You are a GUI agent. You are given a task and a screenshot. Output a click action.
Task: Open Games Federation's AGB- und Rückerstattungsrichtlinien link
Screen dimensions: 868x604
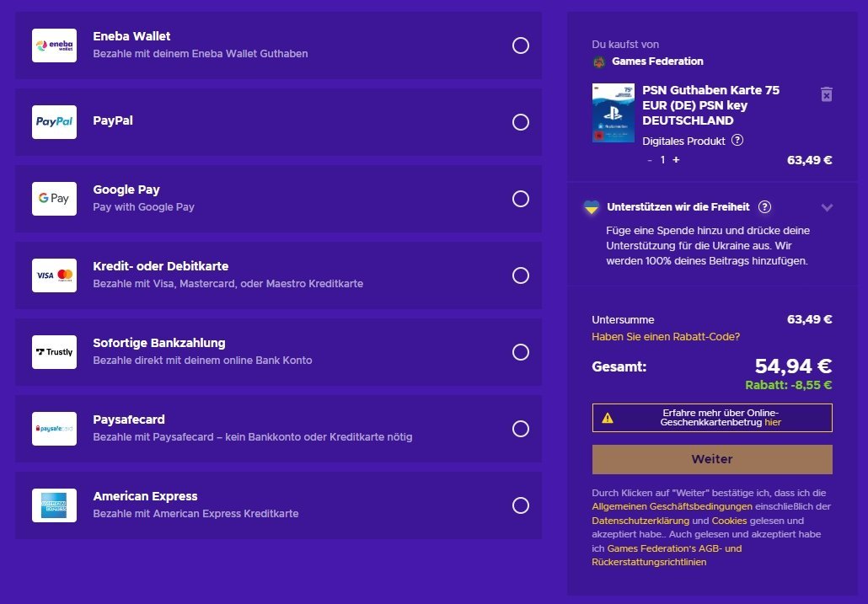pos(667,555)
